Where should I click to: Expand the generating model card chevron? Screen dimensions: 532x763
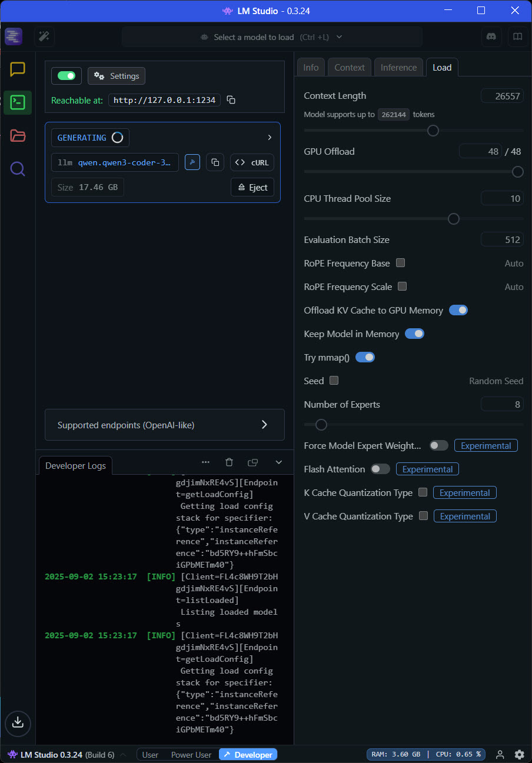pyautogui.click(x=270, y=138)
